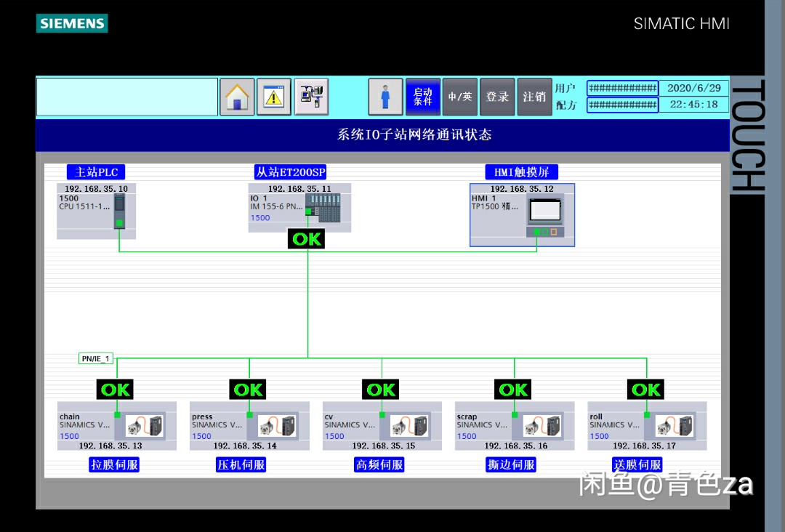
Task: Click the OK status above chain drive
Action: (x=115, y=390)
